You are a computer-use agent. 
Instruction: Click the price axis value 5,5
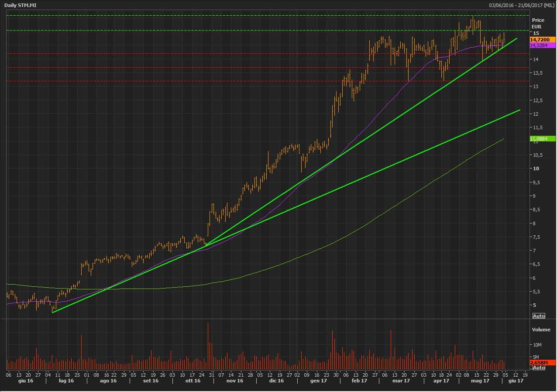pyautogui.click(x=536, y=292)
